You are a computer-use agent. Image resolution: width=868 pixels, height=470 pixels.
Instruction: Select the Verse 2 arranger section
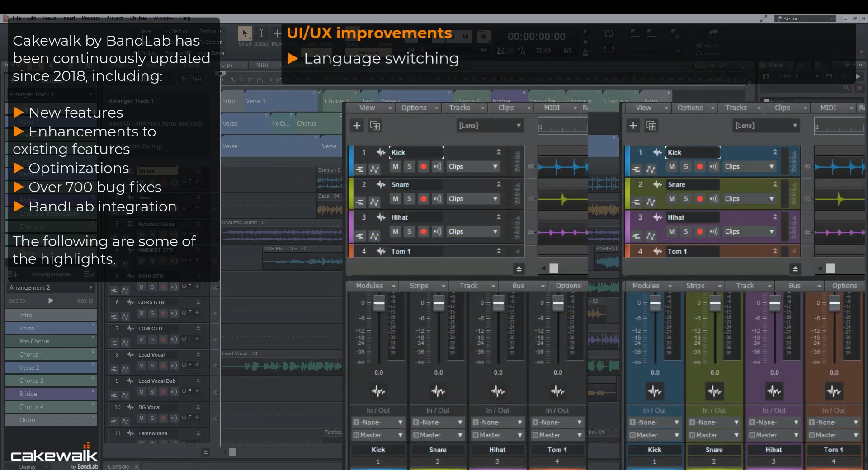click(51, 367)
